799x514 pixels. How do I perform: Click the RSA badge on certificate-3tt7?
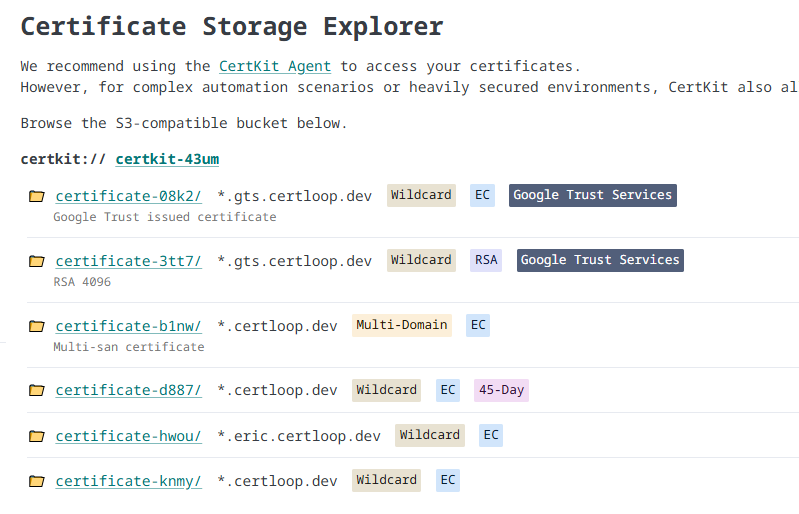(486, 260)
